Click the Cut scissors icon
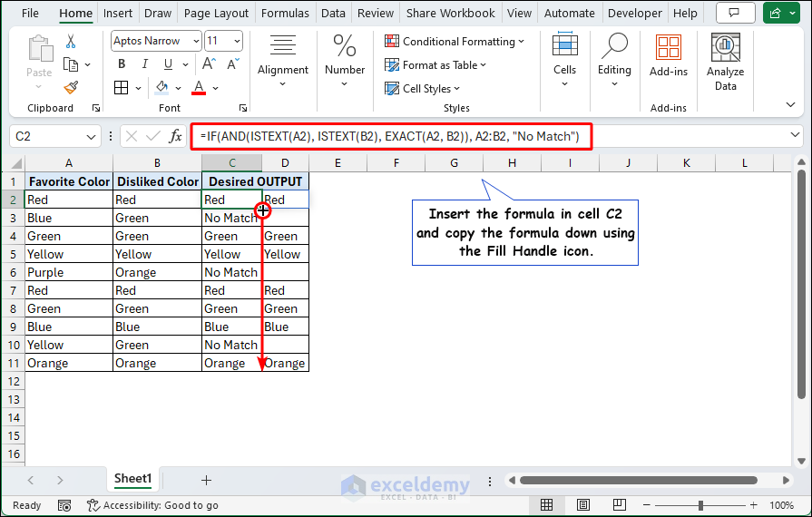Screen dimensions: 812x517 click(71, 42)
